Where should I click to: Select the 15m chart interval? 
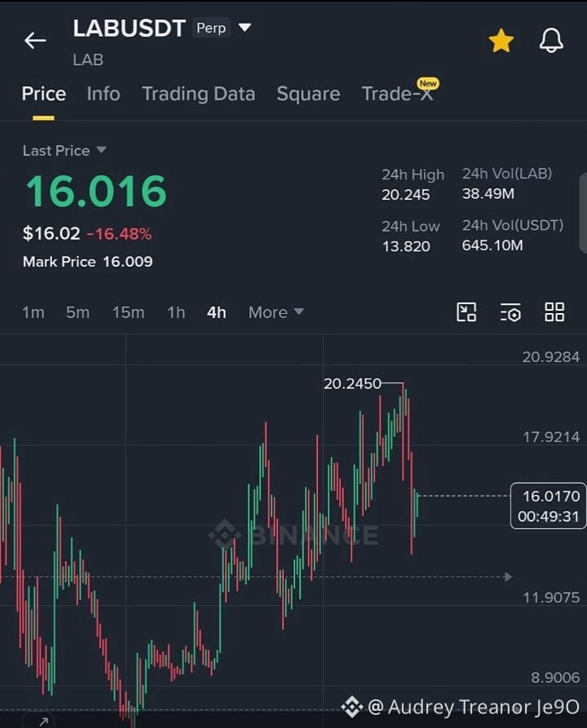[128, 312]
